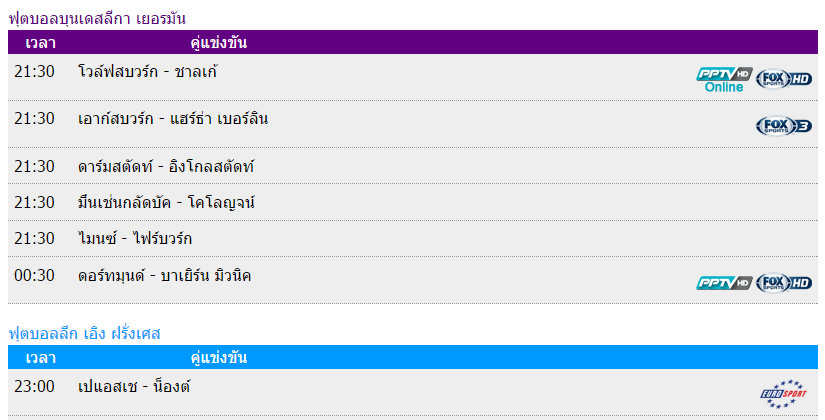Select the ไมนซ์ - ไฟร์บวร์ก match

point(135,238)
